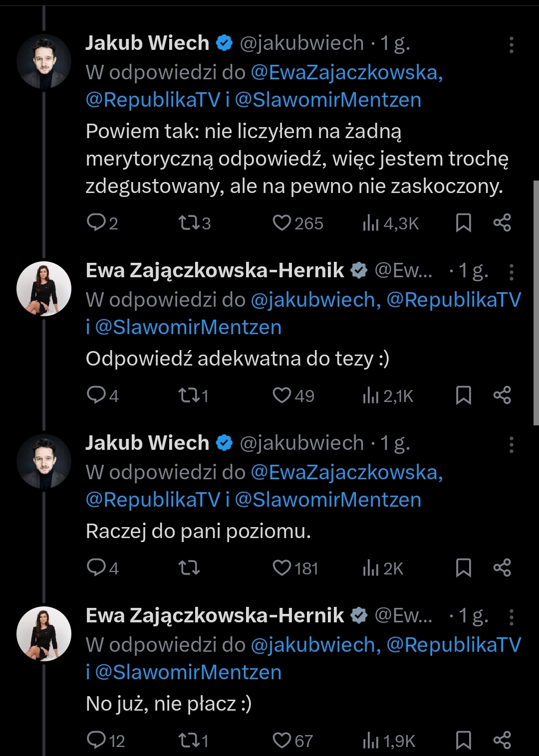Open the @EwaZajaczkowska mention in the first tweet

click(346, 73)
